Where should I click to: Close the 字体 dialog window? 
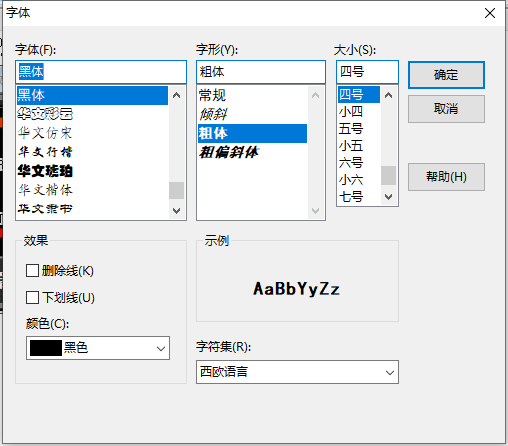pyautogui.click(x=490, y=13)
